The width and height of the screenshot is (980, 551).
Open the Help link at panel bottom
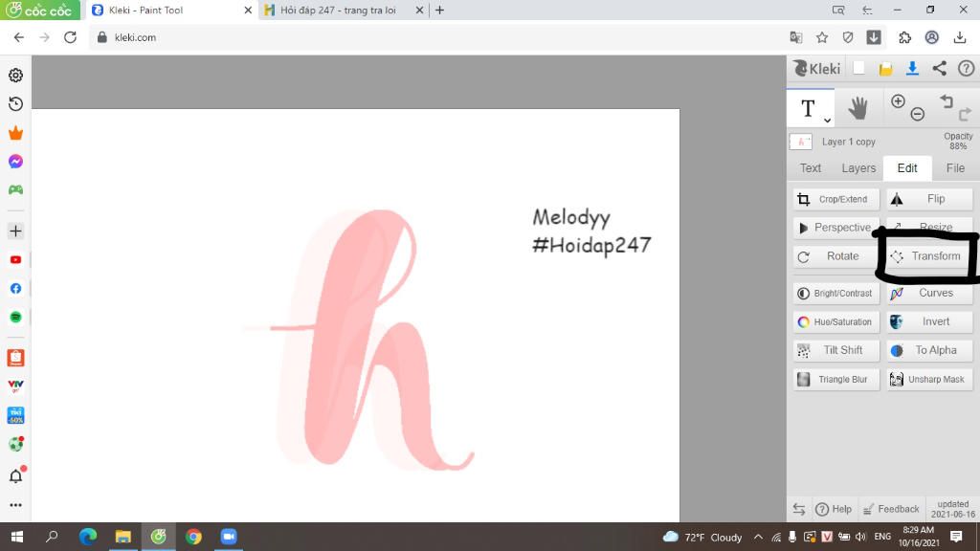[x=834, y=509]
